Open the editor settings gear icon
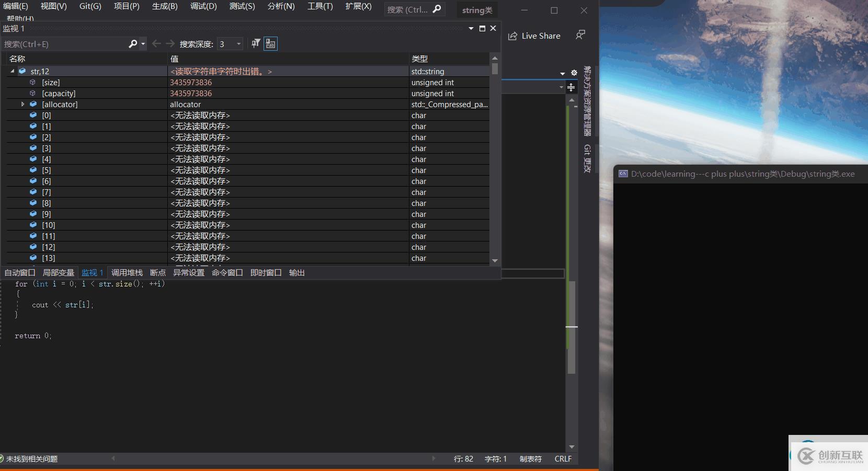The image size is (868, 471). click(574, 73)
